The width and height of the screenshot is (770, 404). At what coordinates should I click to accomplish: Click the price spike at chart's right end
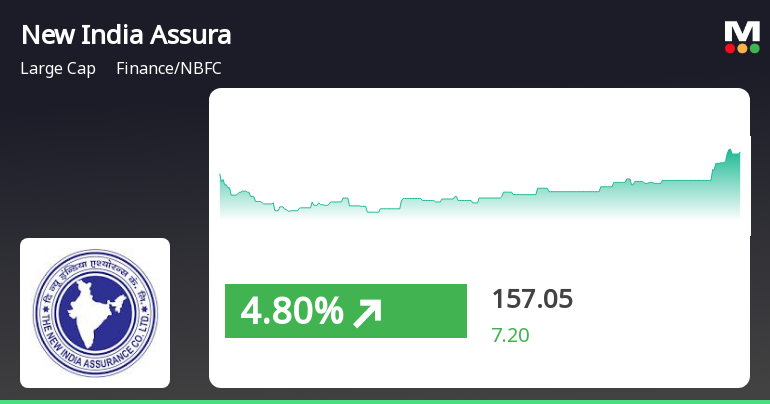(x=731, y=151)
